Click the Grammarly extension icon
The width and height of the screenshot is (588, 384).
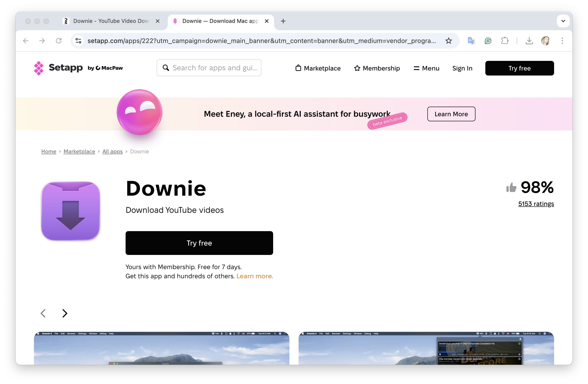click(488, 41)
